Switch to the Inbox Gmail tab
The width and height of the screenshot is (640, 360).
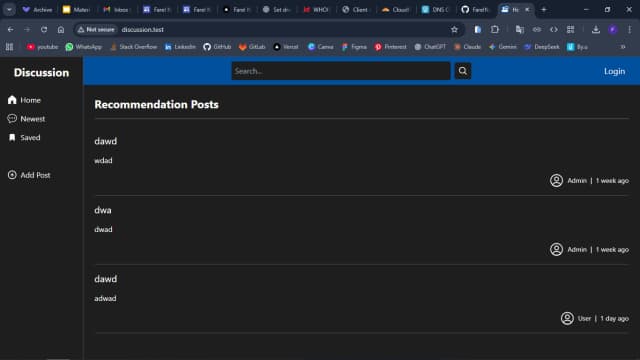[x=116, y=9]
